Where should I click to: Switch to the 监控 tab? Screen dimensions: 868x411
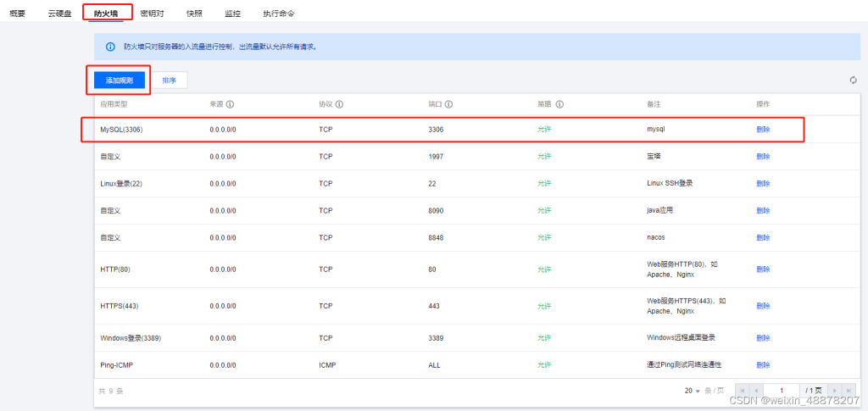pos(232,14)
